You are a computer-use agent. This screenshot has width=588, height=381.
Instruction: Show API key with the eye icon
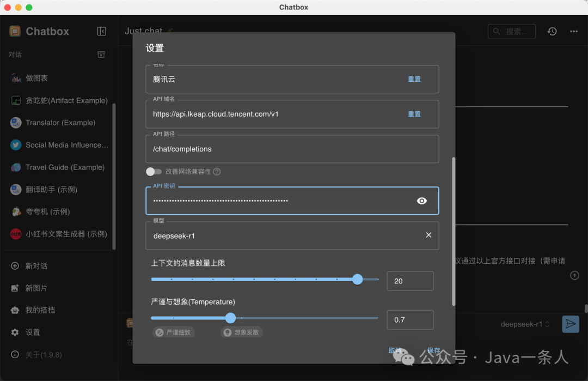coord(422,201)
